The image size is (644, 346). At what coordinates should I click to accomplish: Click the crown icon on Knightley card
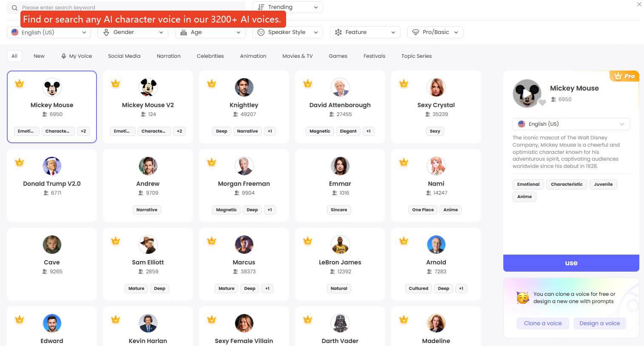pos(212,84)
